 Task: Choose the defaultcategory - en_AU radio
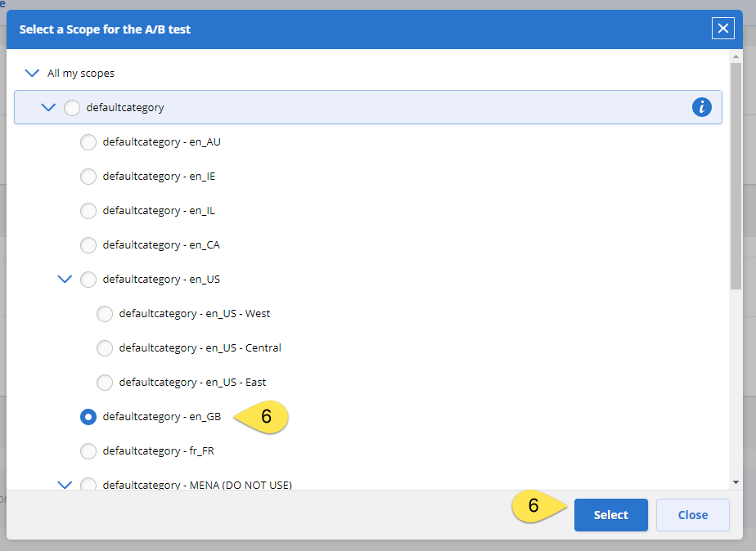tap(88, 142)
